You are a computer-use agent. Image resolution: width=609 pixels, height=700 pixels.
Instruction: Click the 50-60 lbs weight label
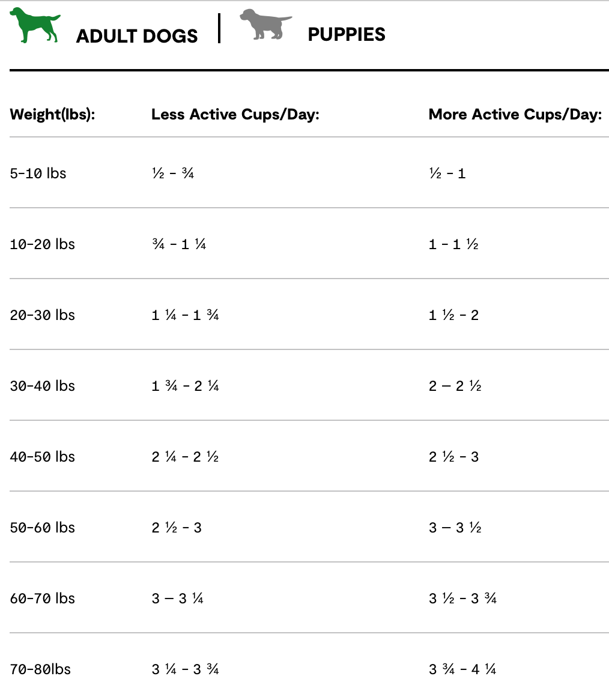(x=42, y=528)
